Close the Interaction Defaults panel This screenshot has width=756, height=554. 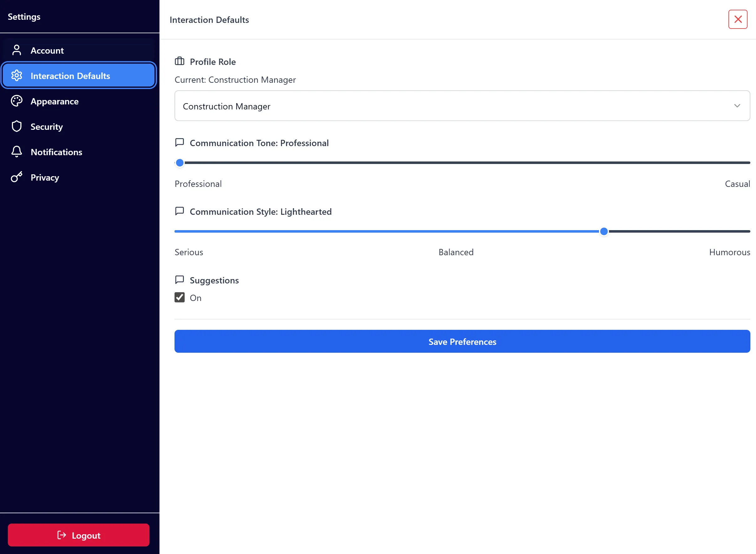pos(738,19)
